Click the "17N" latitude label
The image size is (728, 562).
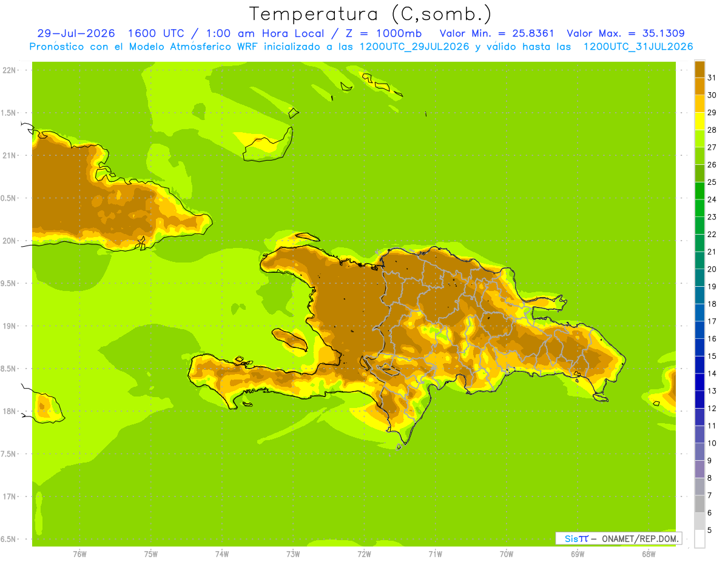9,497
